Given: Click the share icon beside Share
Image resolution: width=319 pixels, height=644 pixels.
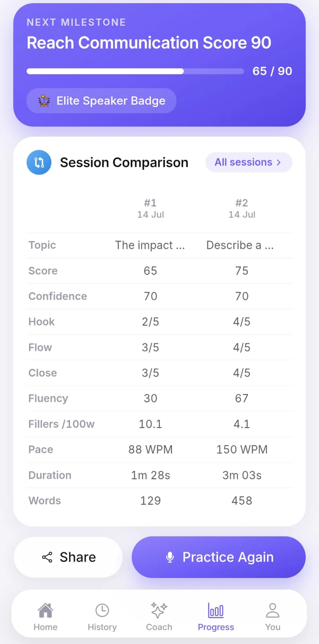Looking at the screenshot, I should [x=47, y=557].
